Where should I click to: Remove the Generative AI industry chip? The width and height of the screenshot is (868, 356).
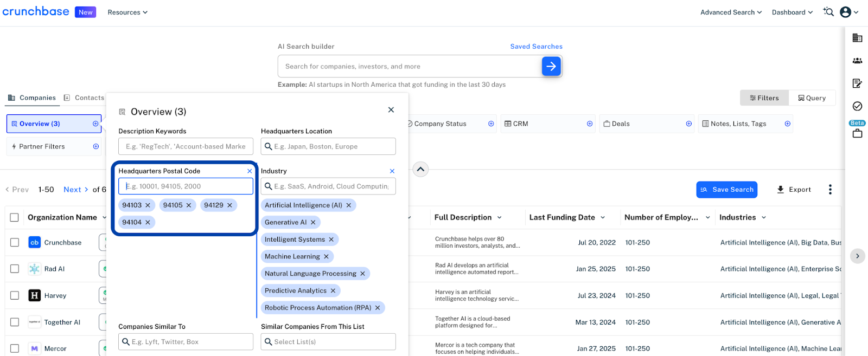tap(313, 222)
